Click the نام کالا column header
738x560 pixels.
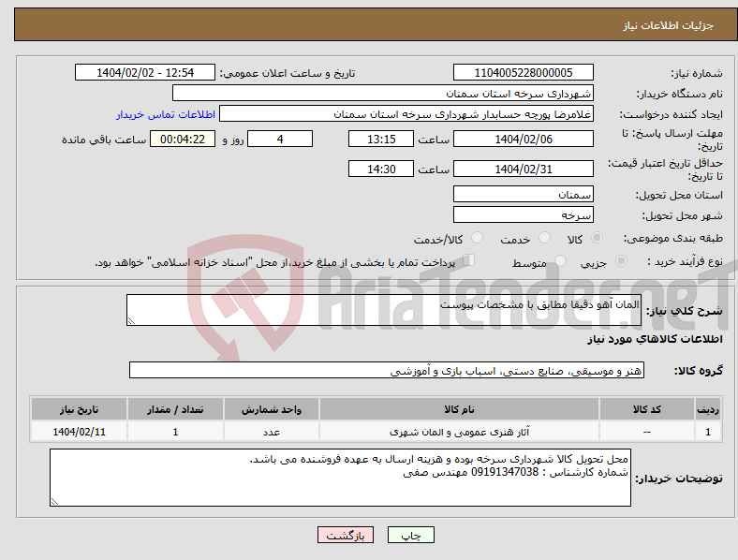click(x=459, y=409)
